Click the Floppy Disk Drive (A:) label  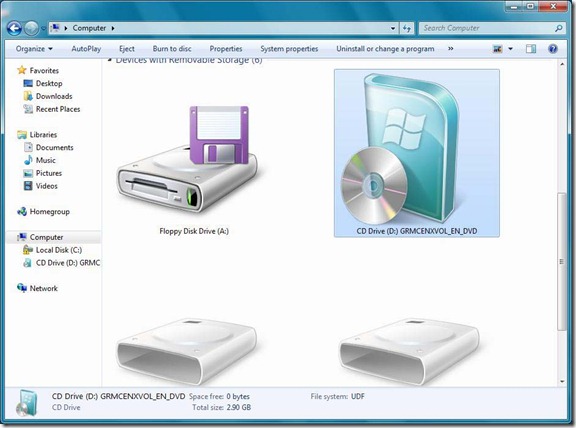(194, 231)
